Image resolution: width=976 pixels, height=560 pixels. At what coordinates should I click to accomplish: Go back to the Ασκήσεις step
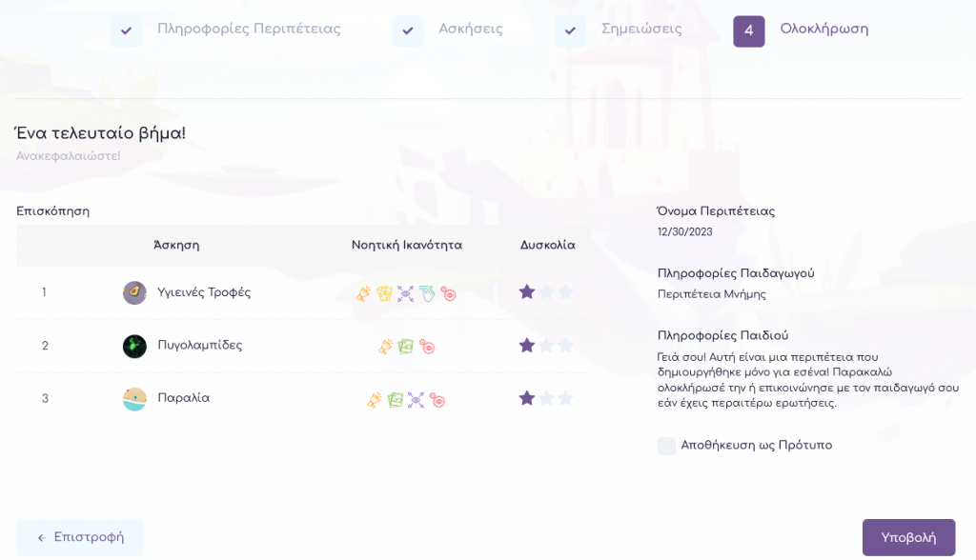470,30
